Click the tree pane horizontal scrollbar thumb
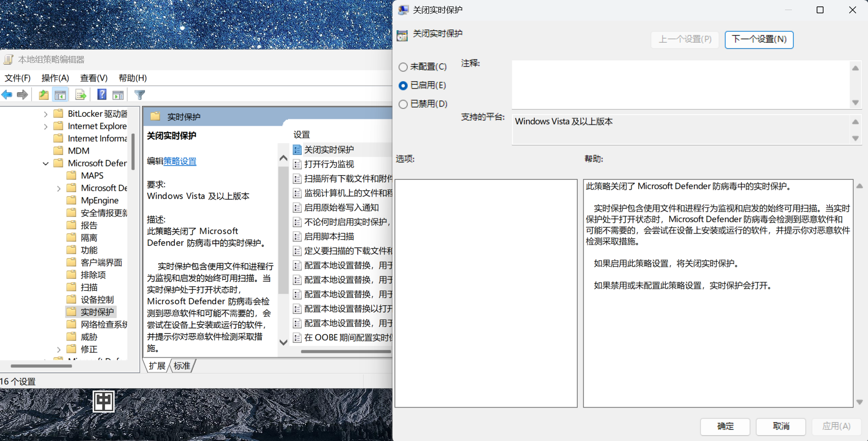This screenshot has width=868, height=441. tap(41, 366)
